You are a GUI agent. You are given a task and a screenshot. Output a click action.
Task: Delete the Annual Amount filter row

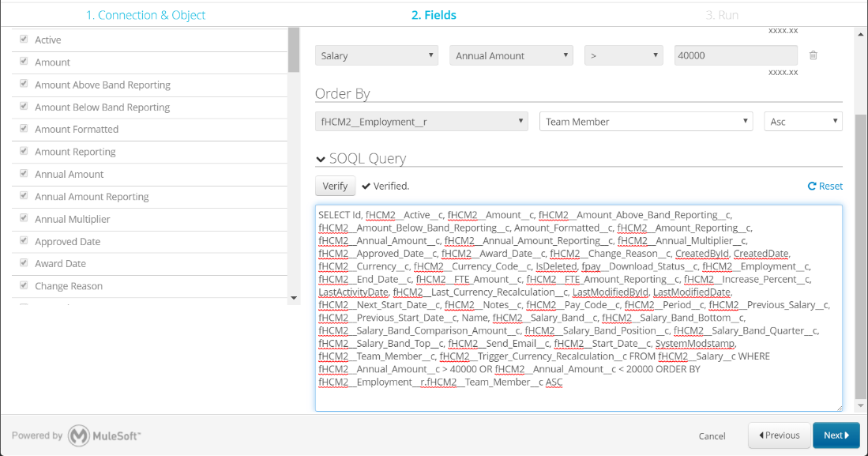pyautogui.click(x=813, y=55)
